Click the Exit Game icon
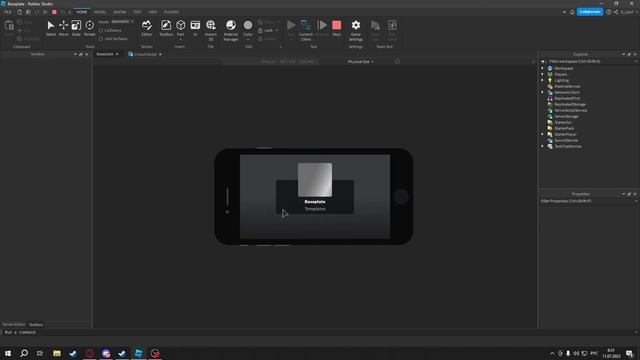Viewport: 640px width, 360px height. tap(392, 29)
